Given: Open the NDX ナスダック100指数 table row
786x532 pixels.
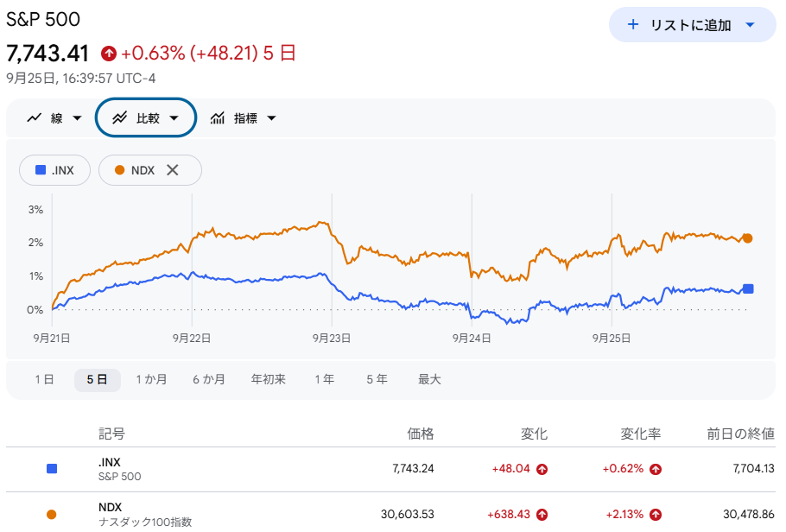Looking at the screenshot, I should click(x=390, y=514).
